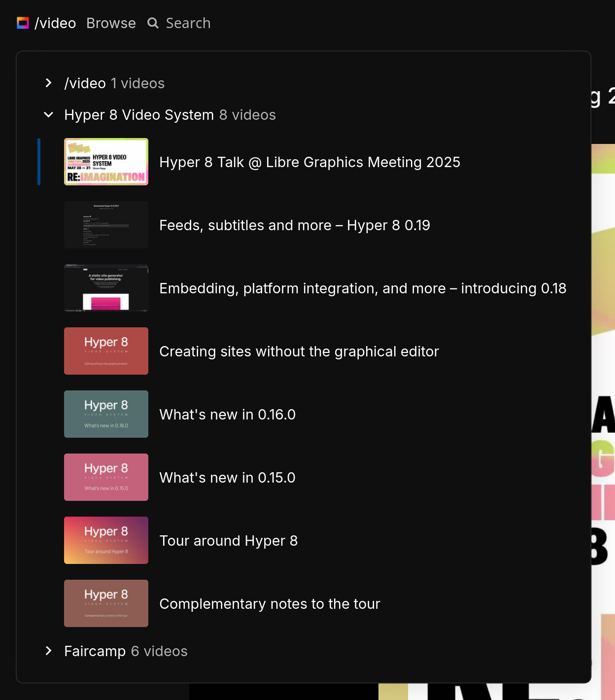Select "Creating sites without the graphical editor"

(x=299, y=351)
